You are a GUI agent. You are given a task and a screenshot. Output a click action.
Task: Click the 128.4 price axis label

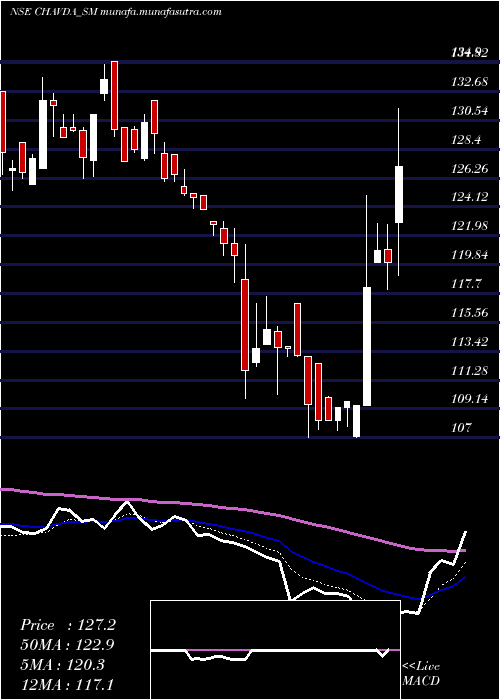click(x=467, y=140)
